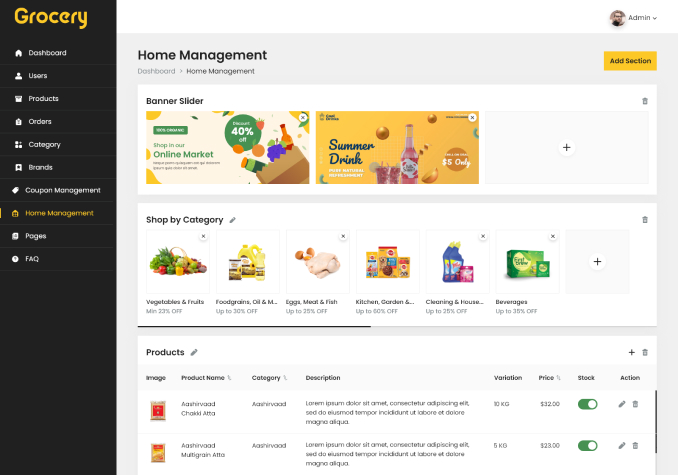Click the 5 KG variation cell

[500, 446]
